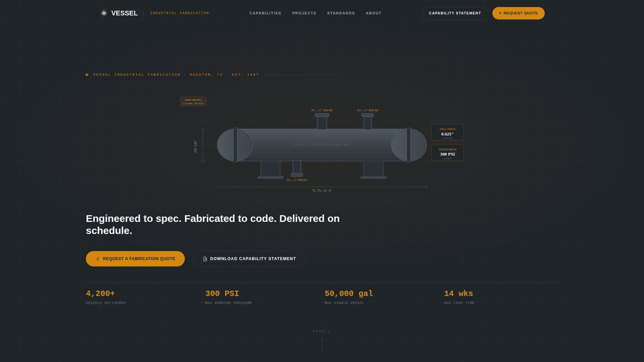
Task: Click the CAPABILITY STATEMENT header button
Action: coord(454,13)
